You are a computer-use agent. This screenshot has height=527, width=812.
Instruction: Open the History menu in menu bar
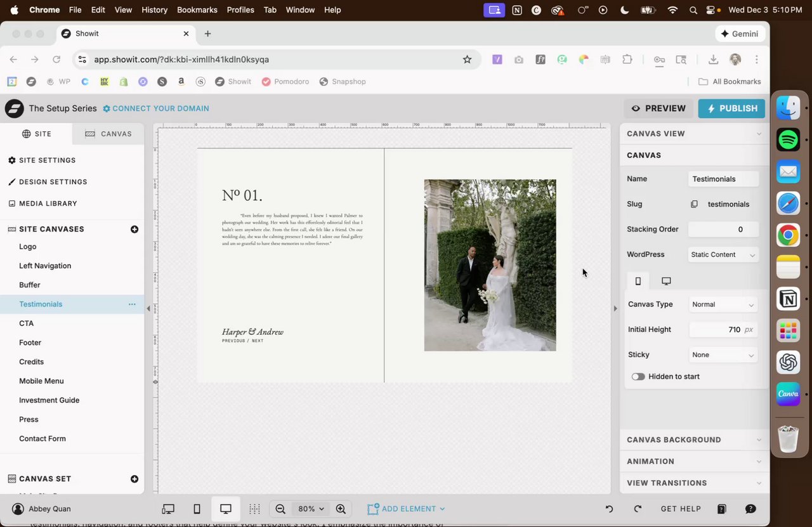[154, 10]
